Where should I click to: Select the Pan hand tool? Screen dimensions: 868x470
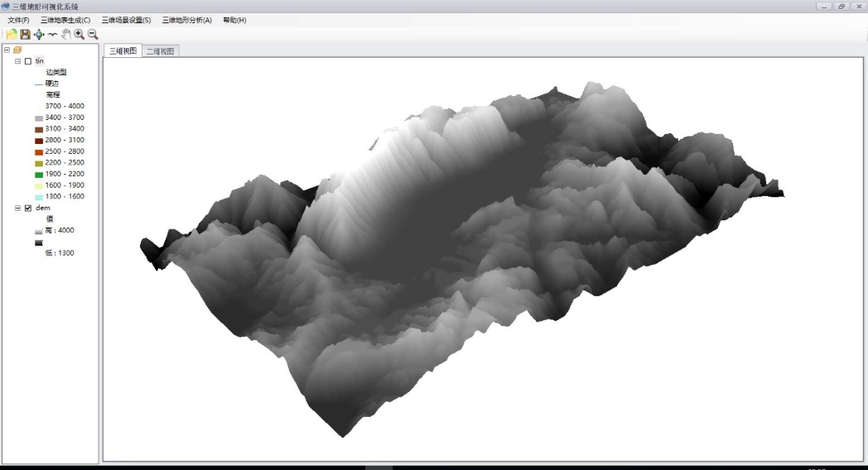pyautogui.click(x=66, y=34)
